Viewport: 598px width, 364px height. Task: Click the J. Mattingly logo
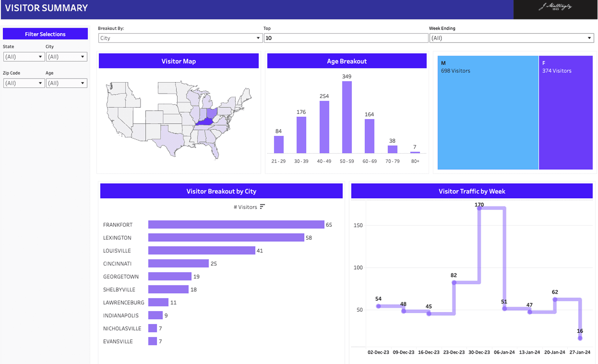(x=555, y=7)
